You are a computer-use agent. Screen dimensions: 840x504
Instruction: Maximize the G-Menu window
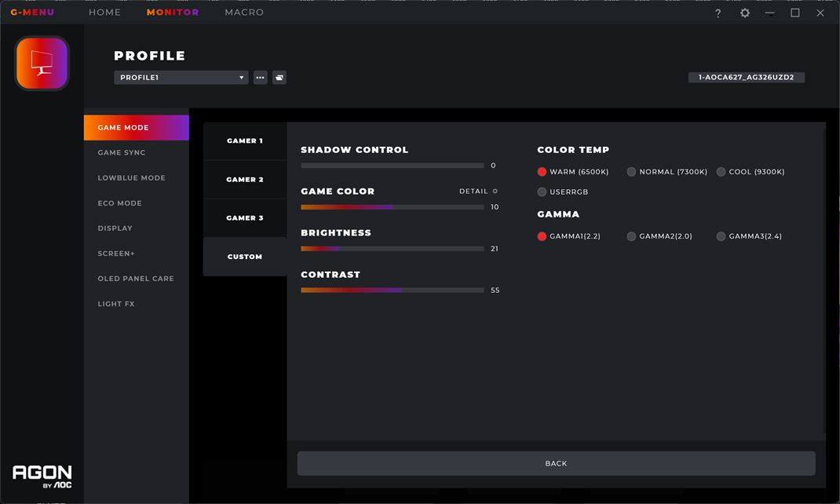point(795,13)
